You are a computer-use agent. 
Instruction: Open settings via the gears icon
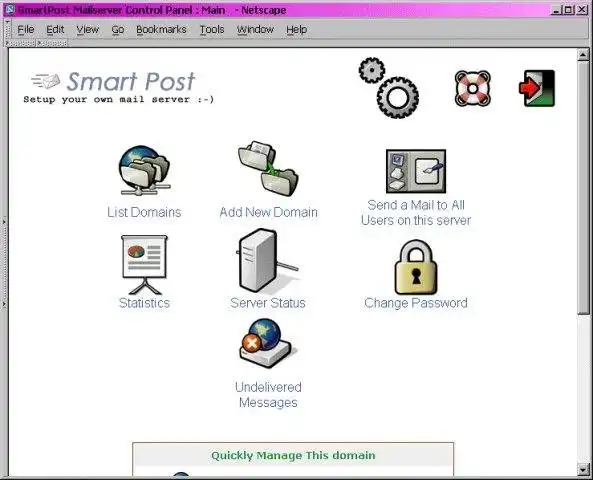click(389, 88)
